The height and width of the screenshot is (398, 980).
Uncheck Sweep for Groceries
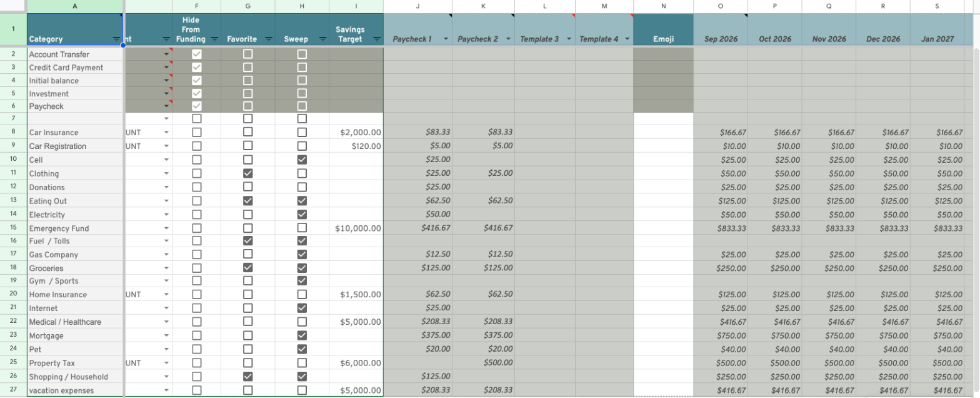[x=302, y=268]
